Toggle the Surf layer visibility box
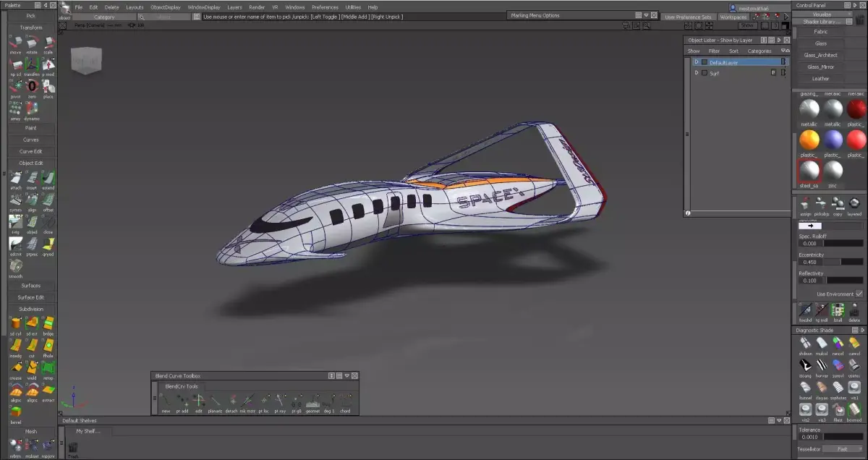The height and width of the screenshot is (460, 868). tap(705, 73)
